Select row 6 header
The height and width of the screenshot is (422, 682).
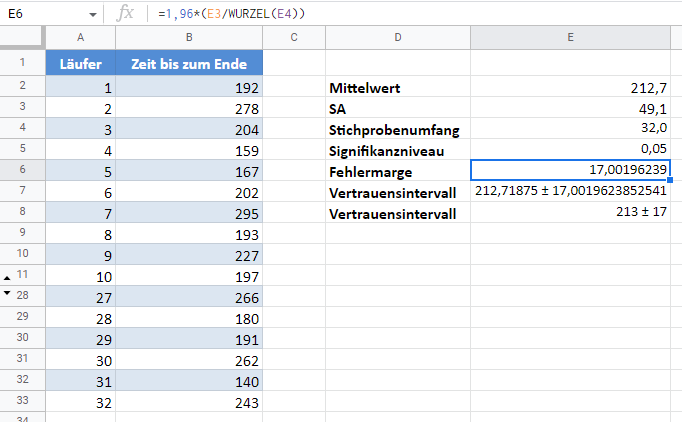pyautogui.click(x=22, y=170)
